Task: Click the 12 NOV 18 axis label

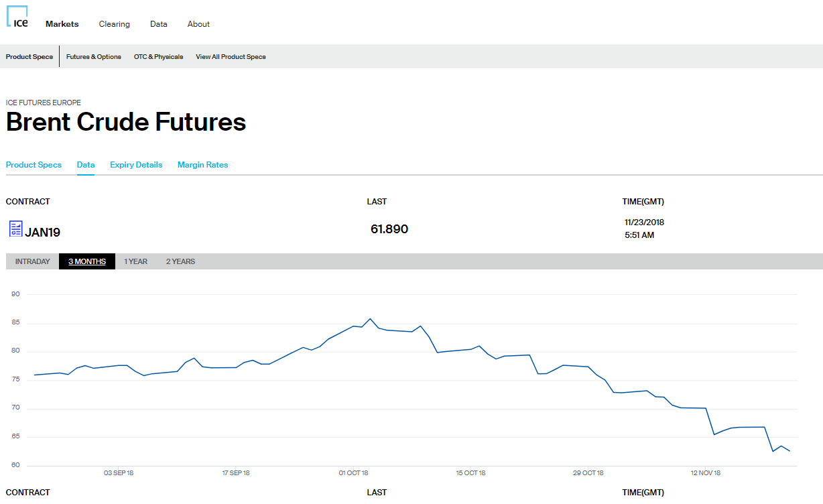Action: point(706,473)
